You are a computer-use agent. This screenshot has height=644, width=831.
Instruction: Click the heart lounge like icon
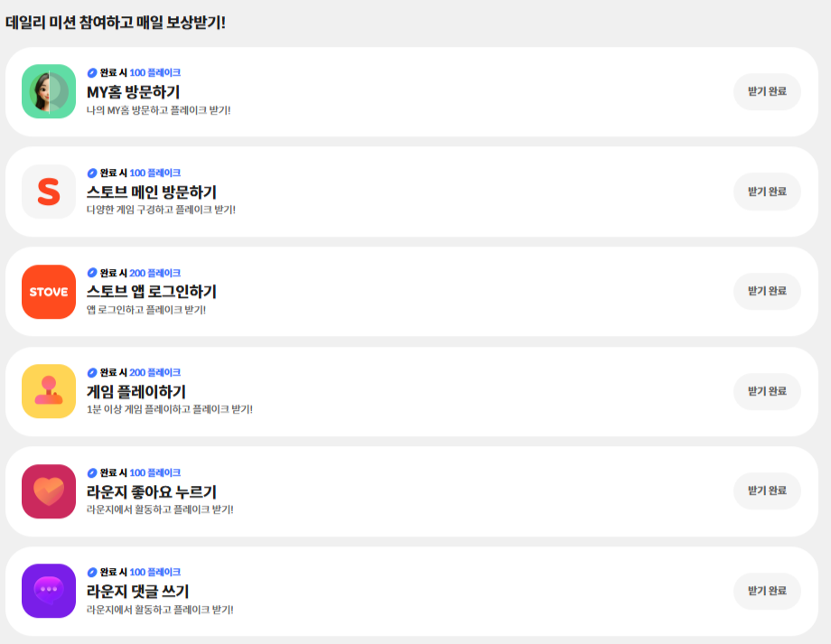(x=49, y=491)
